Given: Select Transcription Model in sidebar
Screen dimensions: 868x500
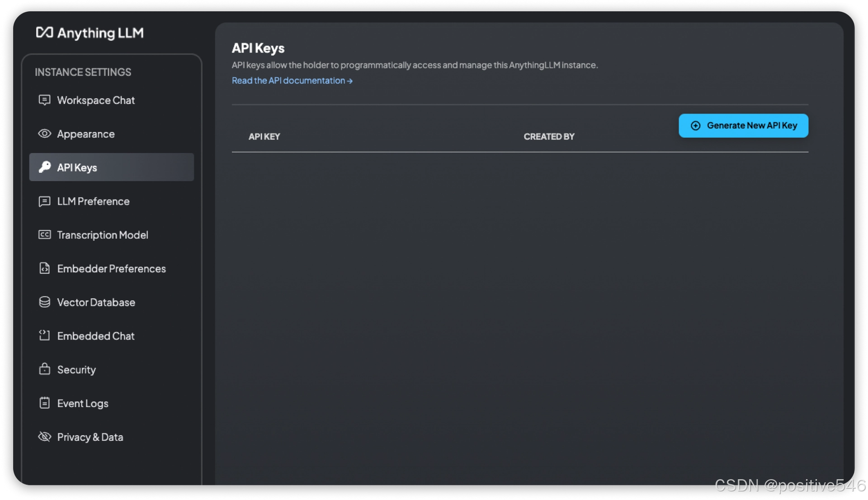Looking at the screenshot, I should pyautogui.click(x=103, y=235).
